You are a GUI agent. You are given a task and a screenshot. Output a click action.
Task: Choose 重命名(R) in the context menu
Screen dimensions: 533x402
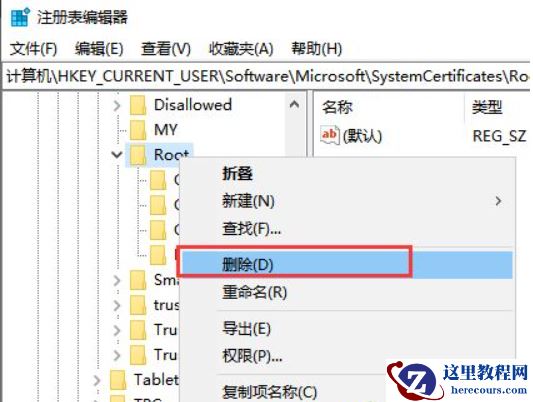pos(346,292)
